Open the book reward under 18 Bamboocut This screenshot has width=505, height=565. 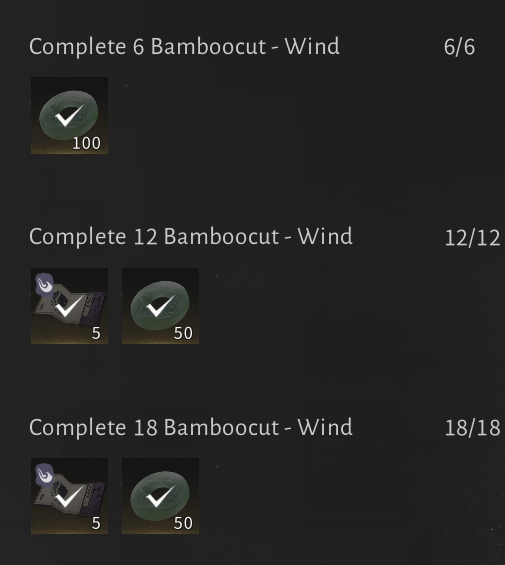pyautogui.click(x=69, y=496)
